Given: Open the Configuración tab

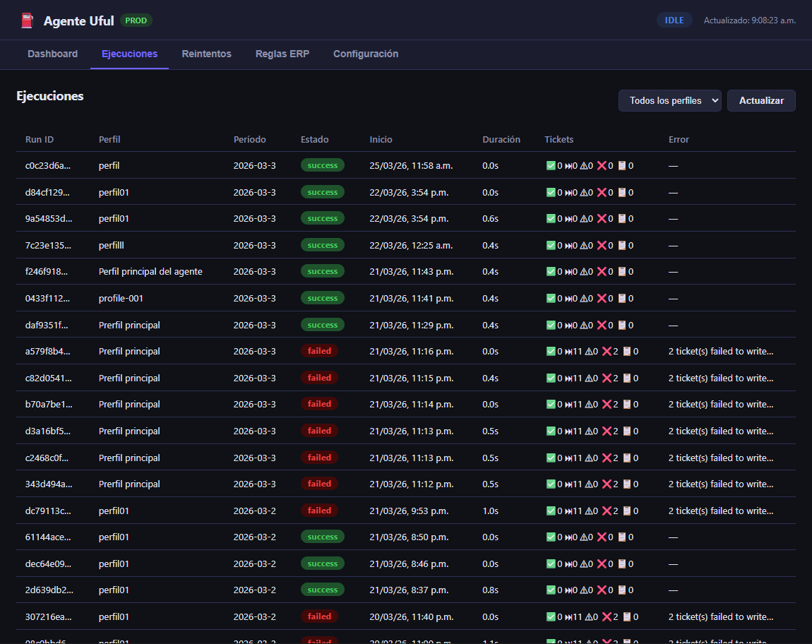Looking at the screenshot, I should tap(365, 54).
